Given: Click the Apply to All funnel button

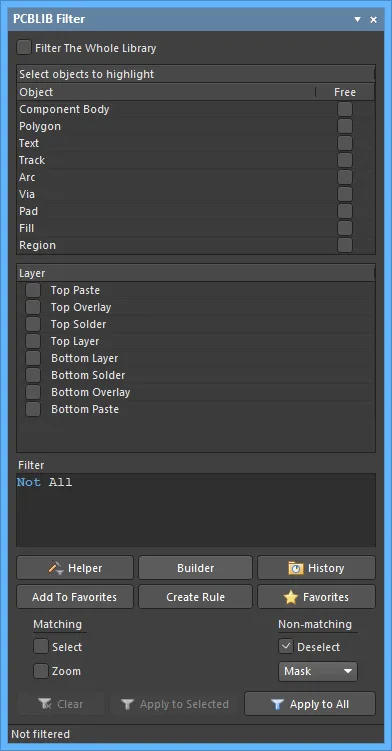Looking at the screenshot, I should [x=310, y=704].
